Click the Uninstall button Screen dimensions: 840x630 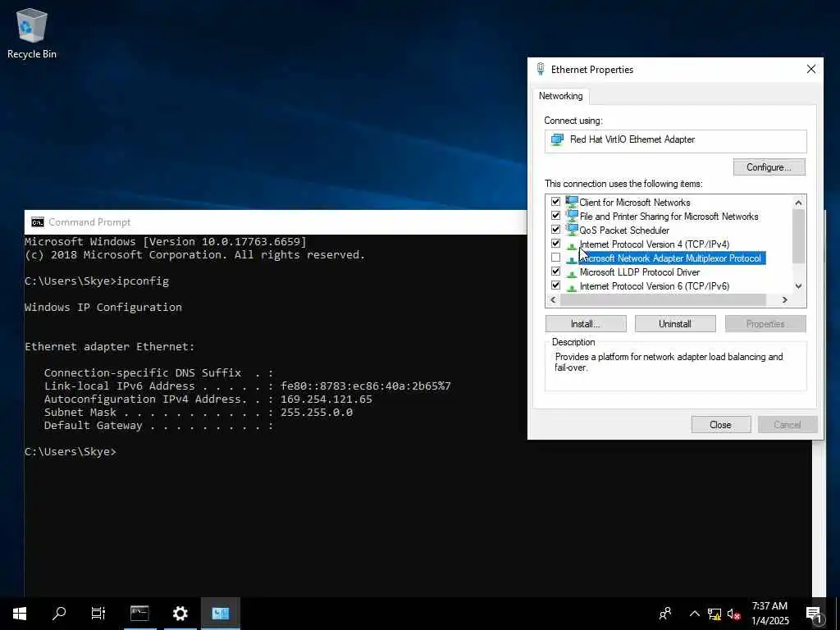point(675,323)
